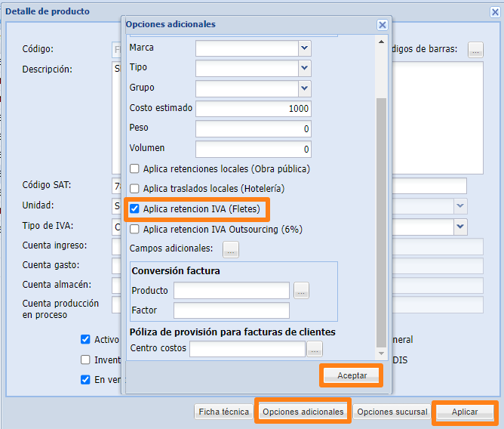Open the Tipo de IVA dropdown arrow
The height and width of the screenshot is (429, 504).
pos(459,226)
